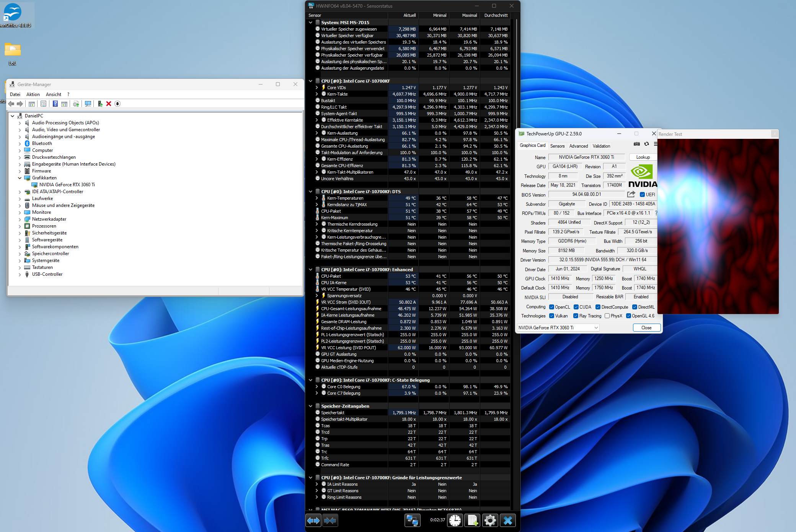
Task: Toggle the Ray Tracing checkbox
Action: tap(576, 316)
